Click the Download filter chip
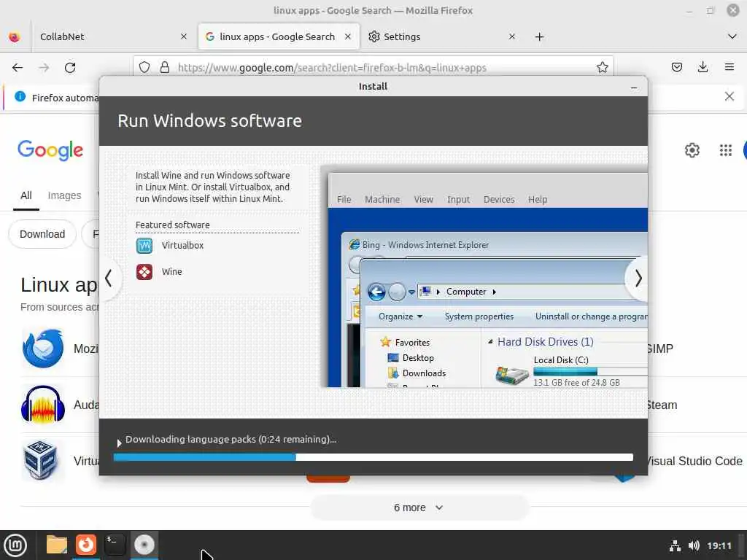The image size is (747, 560). [x=42, y=234]
